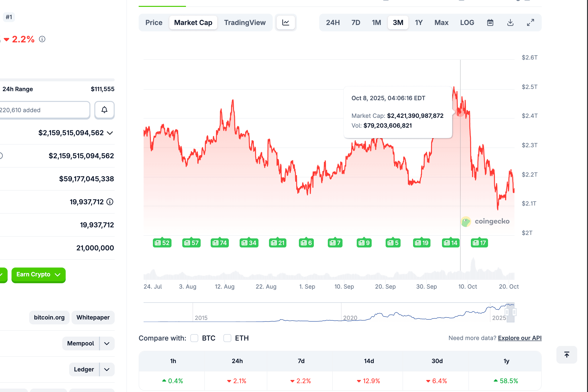
Task: Open the Explore our API link
Action: click(x=519, y=338)
